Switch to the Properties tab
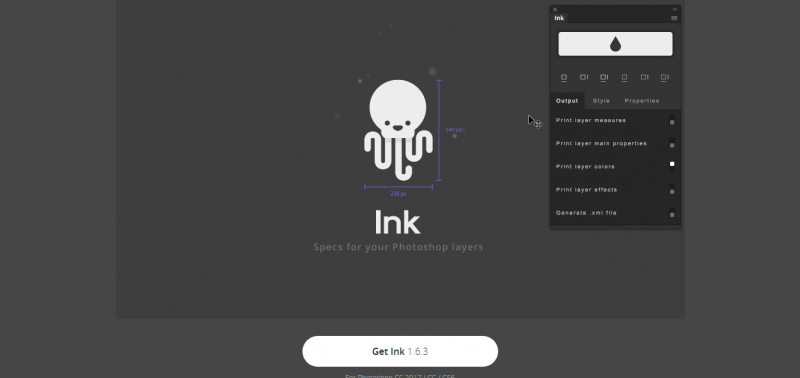This screenshot has height=378, width=800. click(x=642, y=101)
